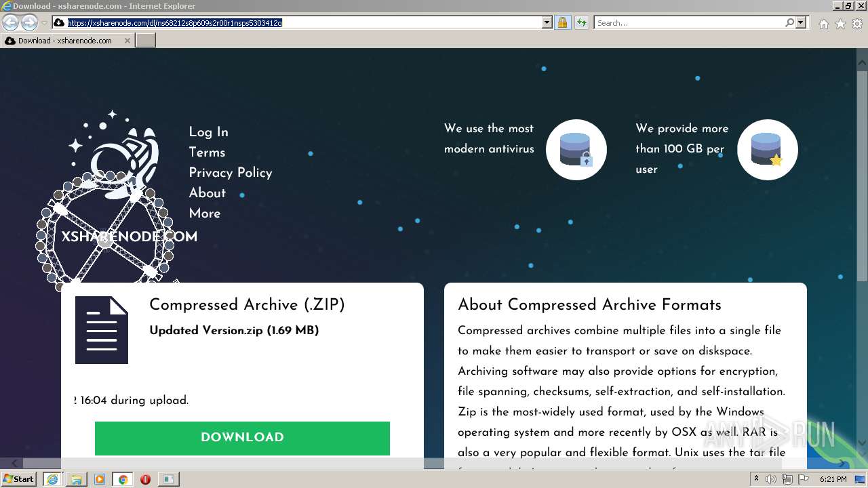Open a new blank tab
Screen dimensions: 868x488
[x=146, y=40]
